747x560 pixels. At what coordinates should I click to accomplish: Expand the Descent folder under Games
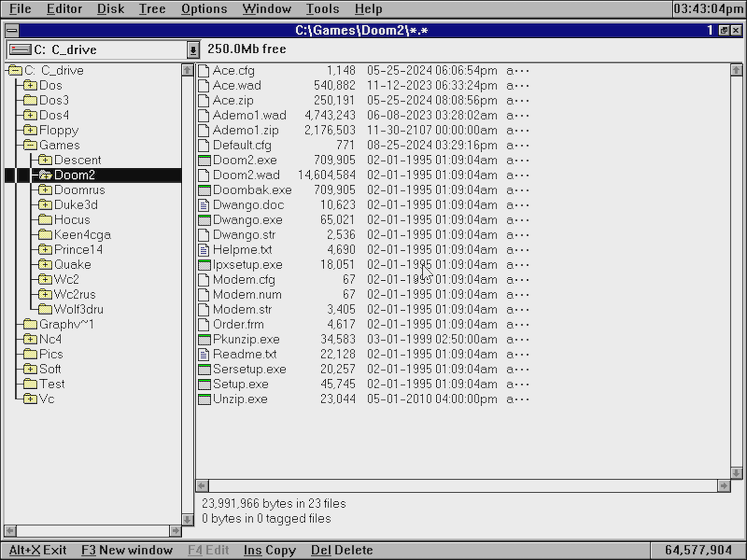click(x=45, y=160)
